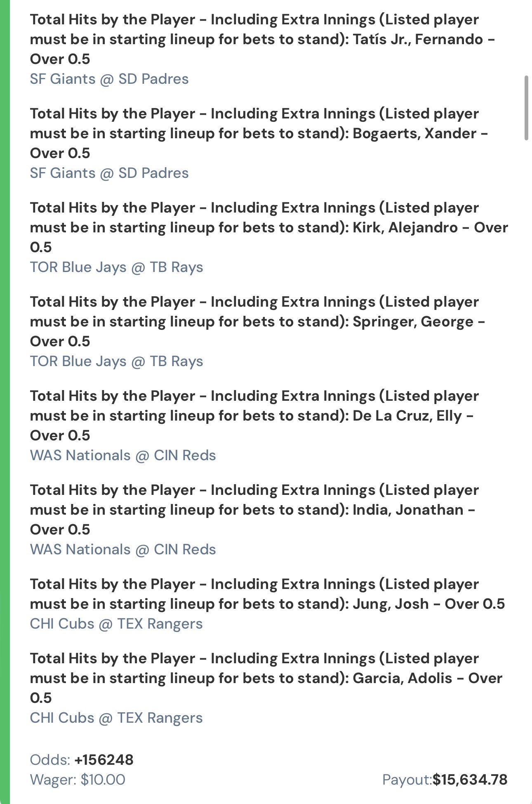The image size is (532, 804).
Task: Open TOR Blue Jays @ TB Rays under Springer bet
Action: click(x=116, y=361)
